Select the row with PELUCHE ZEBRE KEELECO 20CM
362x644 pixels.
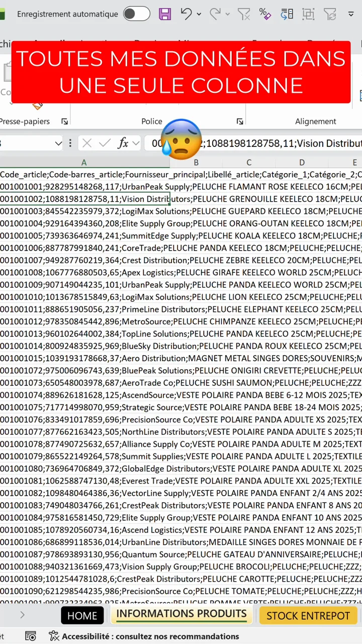[181, 260]
